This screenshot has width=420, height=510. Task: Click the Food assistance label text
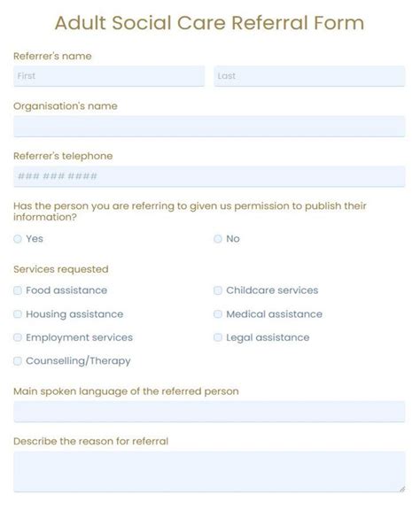click(66, 290)
